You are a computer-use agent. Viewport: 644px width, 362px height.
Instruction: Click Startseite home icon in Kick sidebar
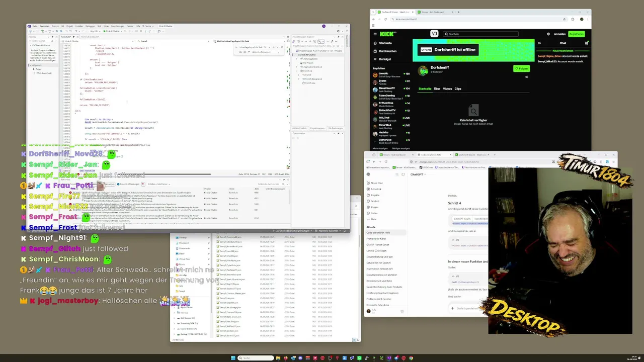pos(375,43)
